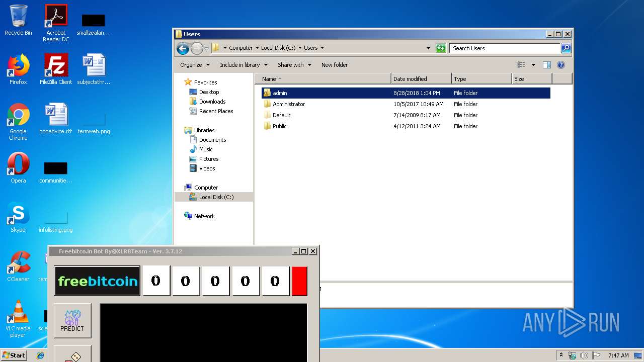This screenshot has width=644, height=362.
Task: Click the freebitcoin logo in bot window
Action: (x=97, y=281)
